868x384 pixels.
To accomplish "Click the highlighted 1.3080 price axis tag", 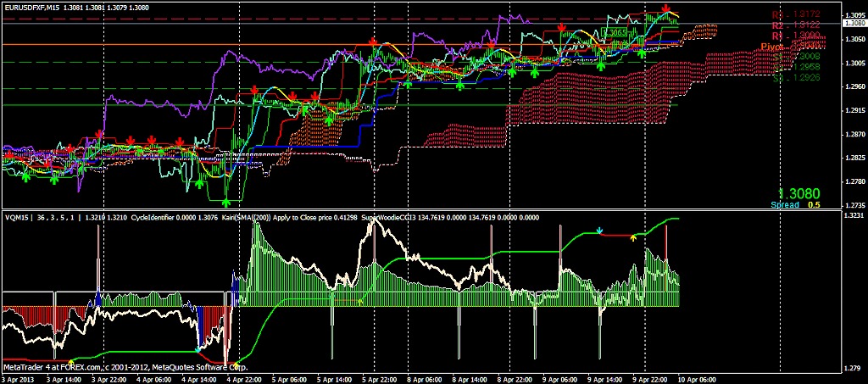I will 854,25.
